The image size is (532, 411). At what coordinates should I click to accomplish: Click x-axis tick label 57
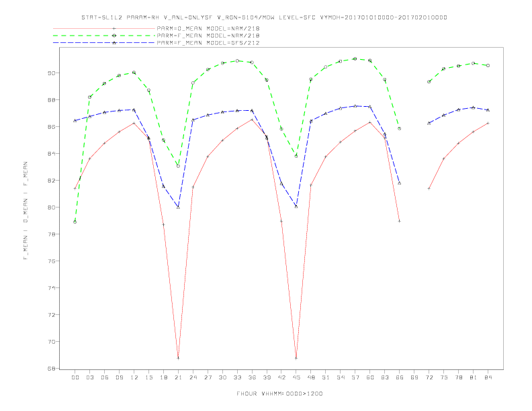click(x=355, y=377)
